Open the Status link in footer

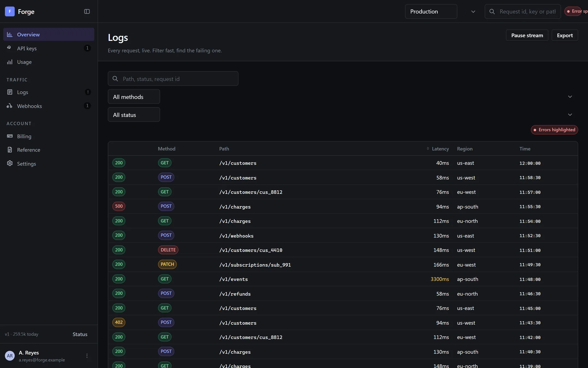80,334
